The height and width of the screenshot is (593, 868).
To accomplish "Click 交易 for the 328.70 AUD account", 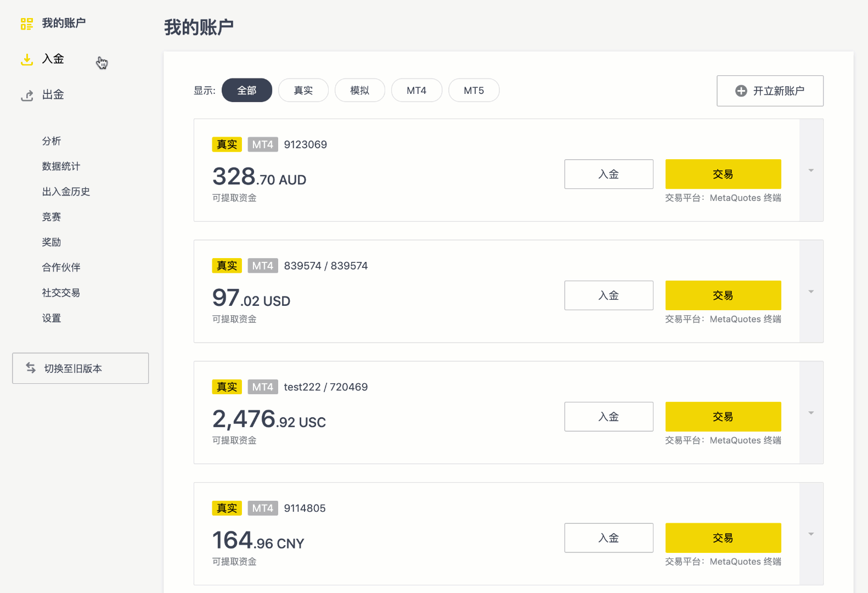I will tap(723, 174).
